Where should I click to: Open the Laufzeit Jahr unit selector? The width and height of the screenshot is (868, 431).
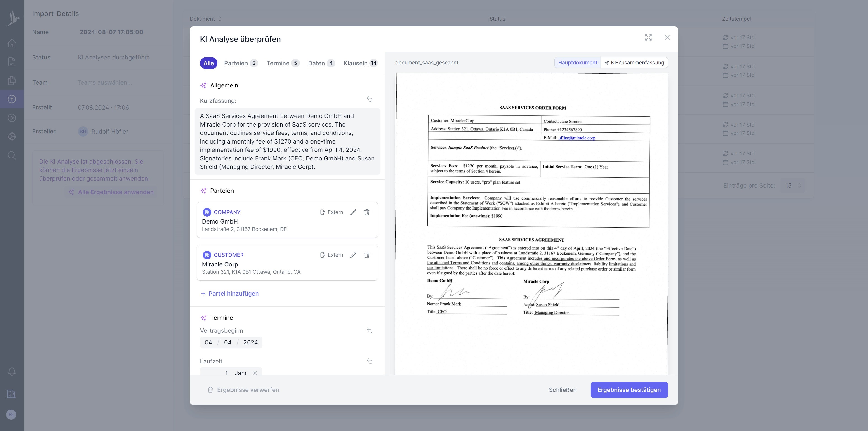point(241,373)
